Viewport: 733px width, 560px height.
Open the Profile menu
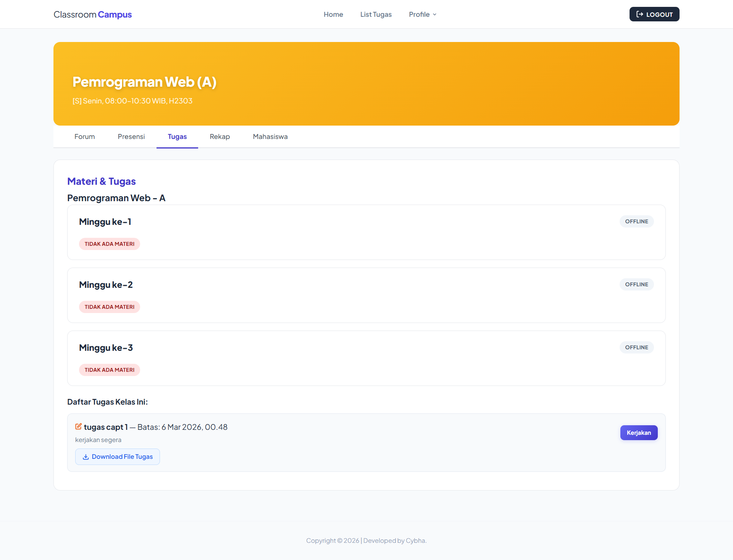coord(423,14)
